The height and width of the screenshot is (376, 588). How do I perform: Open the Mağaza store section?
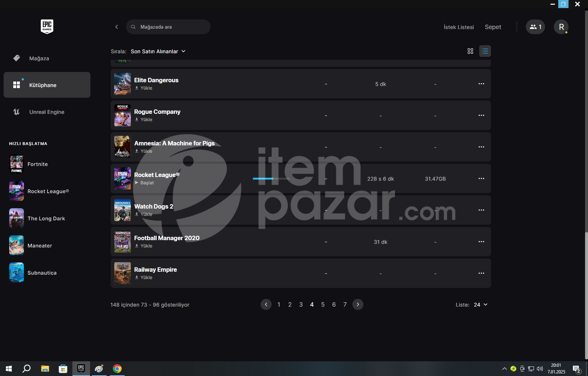tap(47, 58)
